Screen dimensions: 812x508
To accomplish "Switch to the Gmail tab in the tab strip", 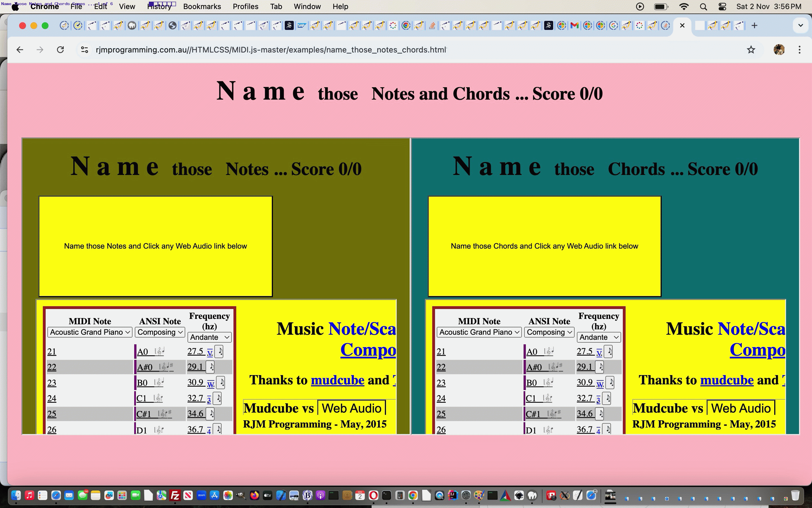I will coord(574,25).
